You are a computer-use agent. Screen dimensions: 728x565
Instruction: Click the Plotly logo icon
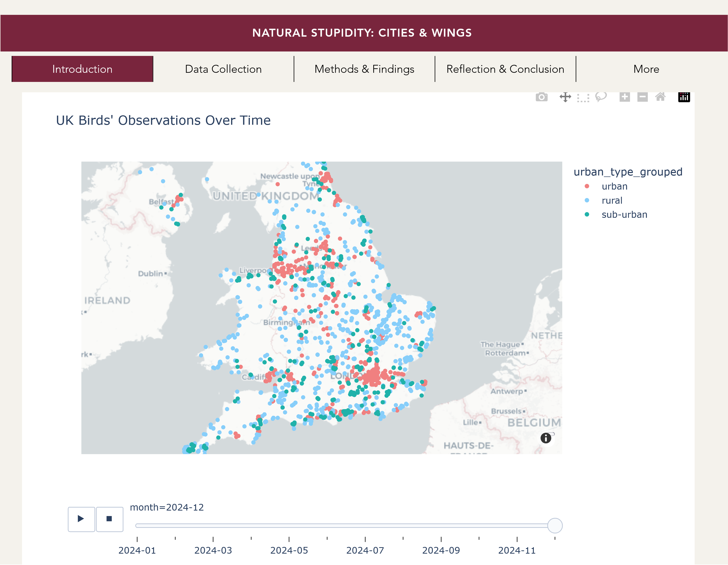[684, 97]
